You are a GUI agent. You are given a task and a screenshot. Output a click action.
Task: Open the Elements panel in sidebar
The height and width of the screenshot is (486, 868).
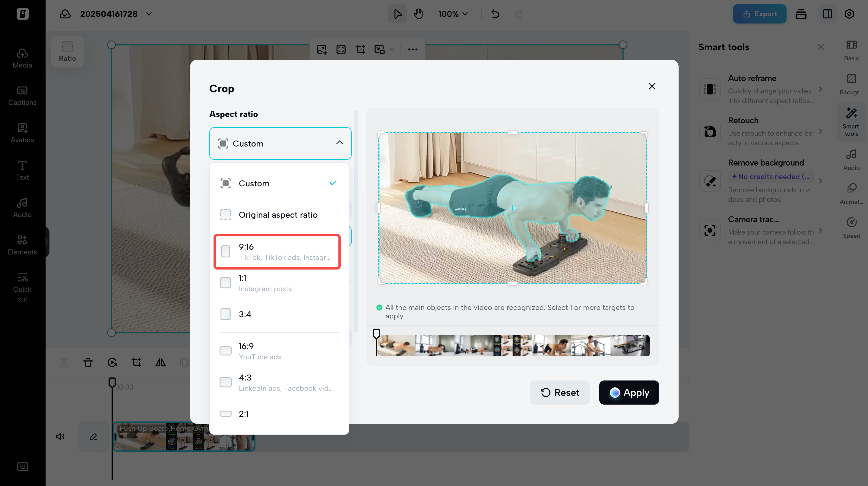pyautogui.click(x=22, y=245)
